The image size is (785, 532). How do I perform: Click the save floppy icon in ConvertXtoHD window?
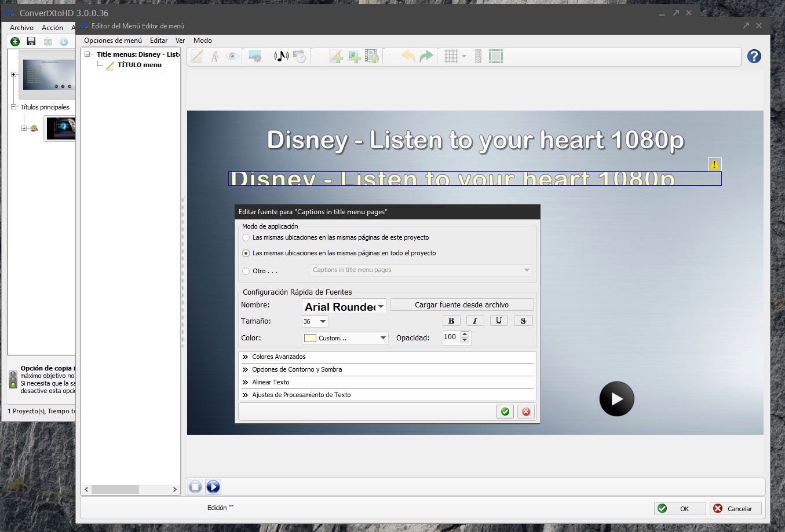coord(31,42)
